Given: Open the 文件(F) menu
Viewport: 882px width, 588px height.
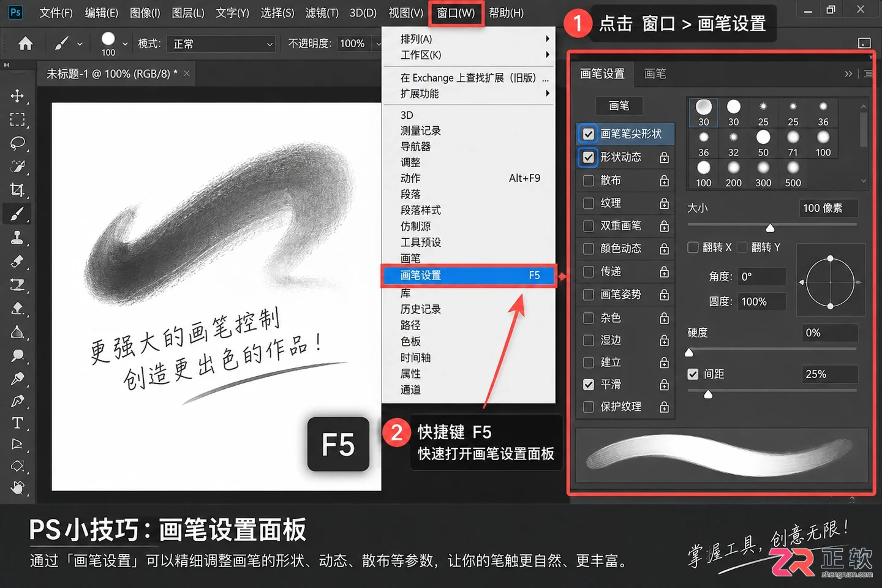Looking at the screenshot, I should 56,13.
